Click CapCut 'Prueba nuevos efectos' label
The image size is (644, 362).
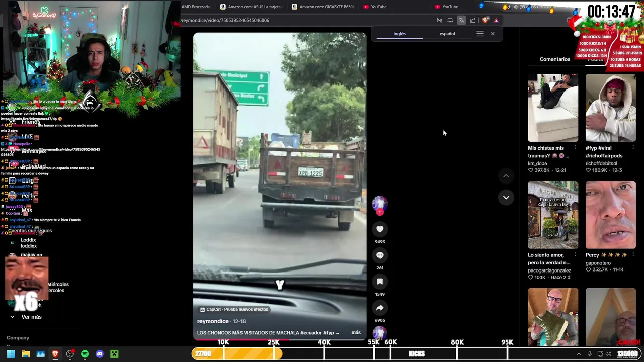pyautogui.click(x=234, y=309)
